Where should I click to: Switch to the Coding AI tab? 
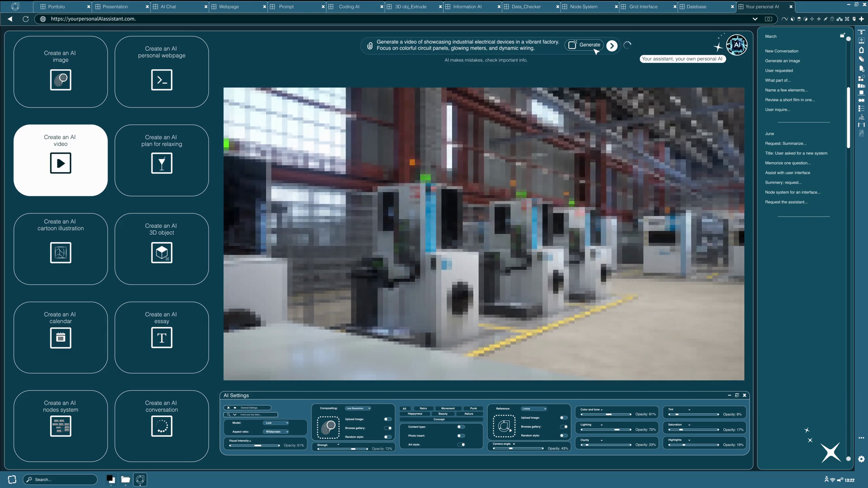(349, 7)
